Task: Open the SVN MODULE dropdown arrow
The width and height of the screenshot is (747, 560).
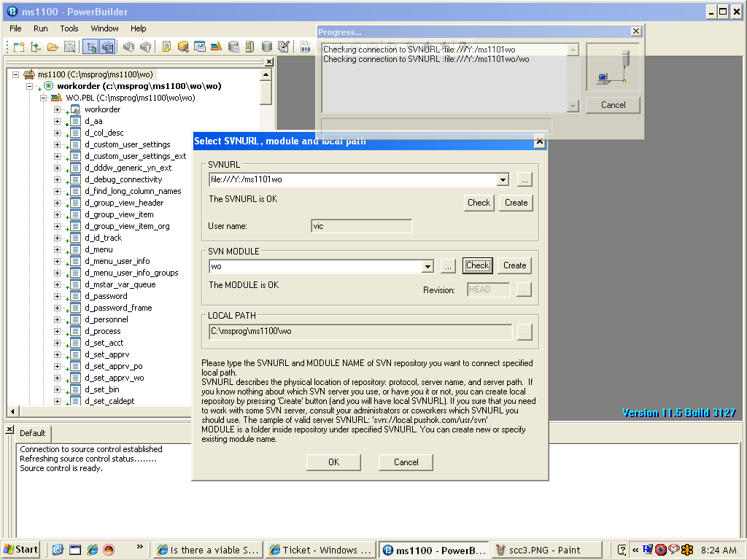Action: pyautogui.click(x=428, y=267)
